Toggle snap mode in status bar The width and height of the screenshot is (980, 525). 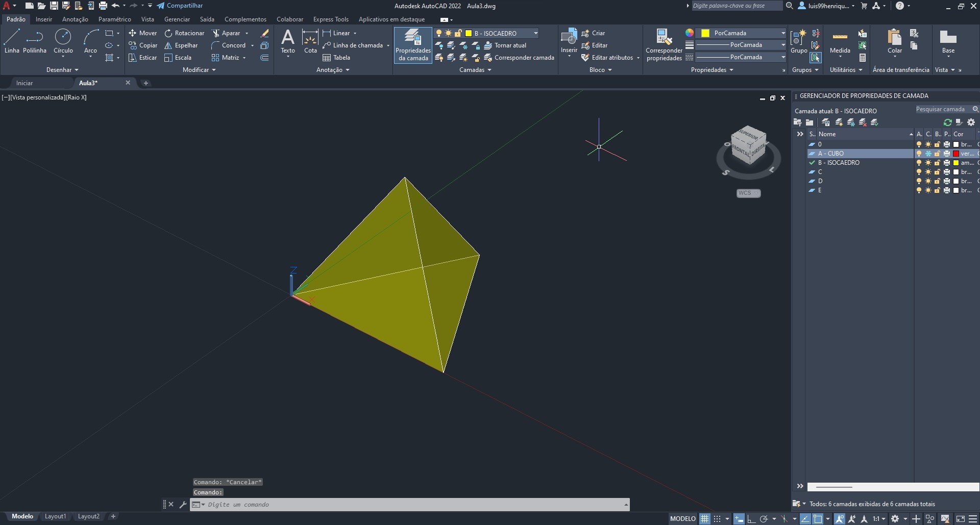[717, 519]
